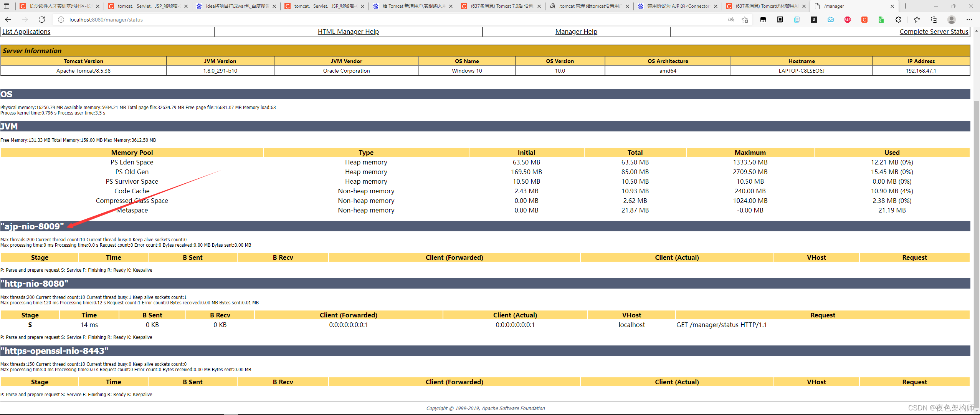Viewport: 980px width, 415px height.
Task: Click the orange C extension icon
Action: [864, 20]
